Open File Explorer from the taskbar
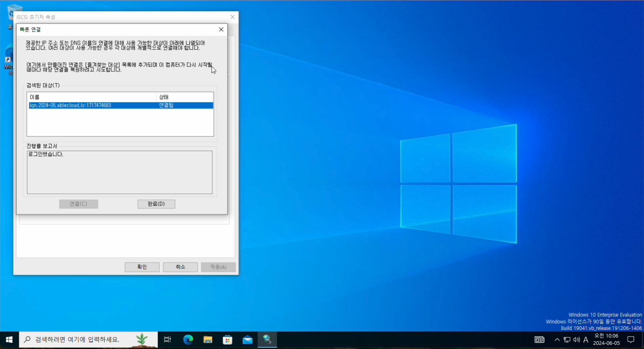Screen dimensions: 644x349 (208, 339)
